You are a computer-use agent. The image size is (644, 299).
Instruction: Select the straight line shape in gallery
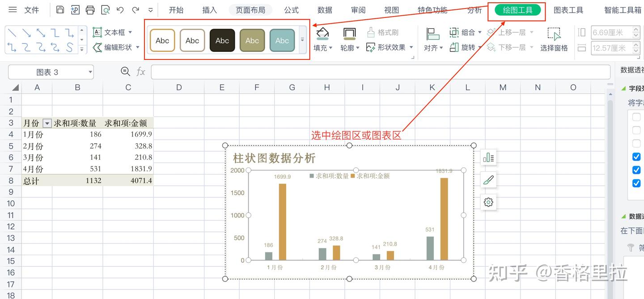click(13, 33)
